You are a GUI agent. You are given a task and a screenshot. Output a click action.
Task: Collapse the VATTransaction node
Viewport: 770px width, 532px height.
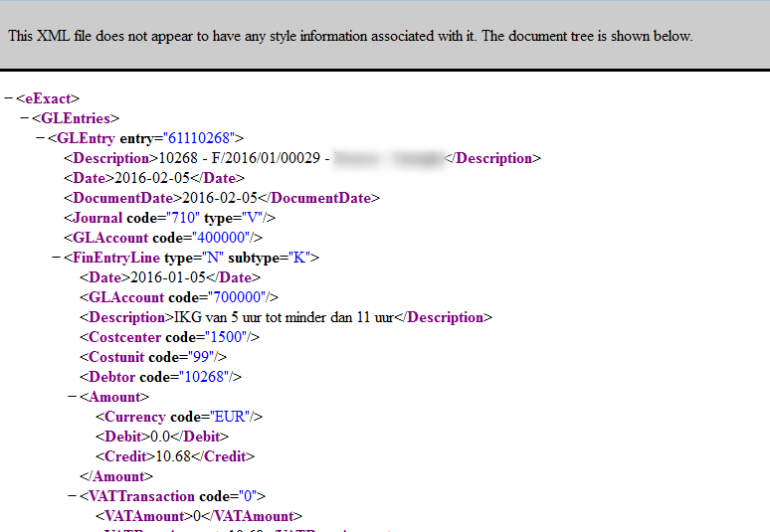(73, 496)
